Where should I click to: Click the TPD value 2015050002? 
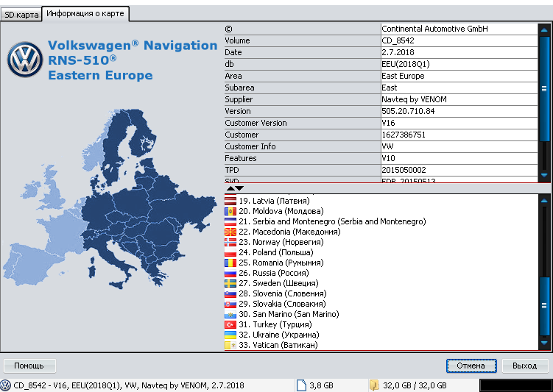click(x=459, y=170)
